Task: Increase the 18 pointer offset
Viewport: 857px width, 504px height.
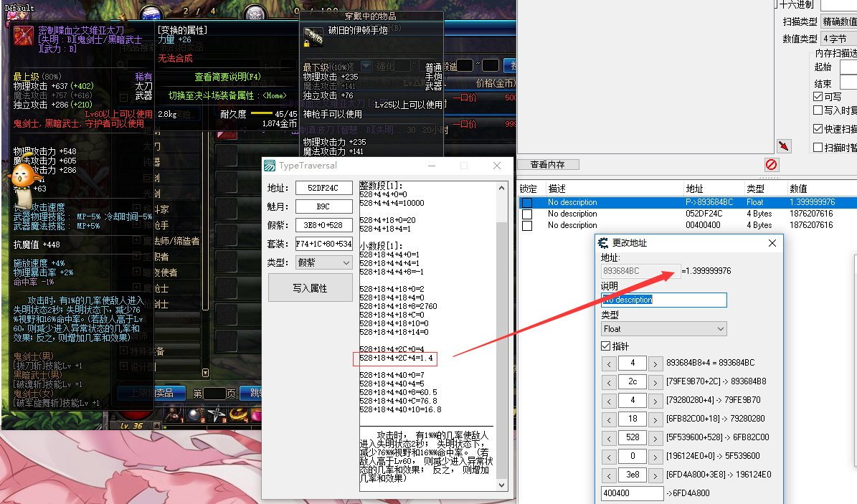Action: (x=655, y=419)
